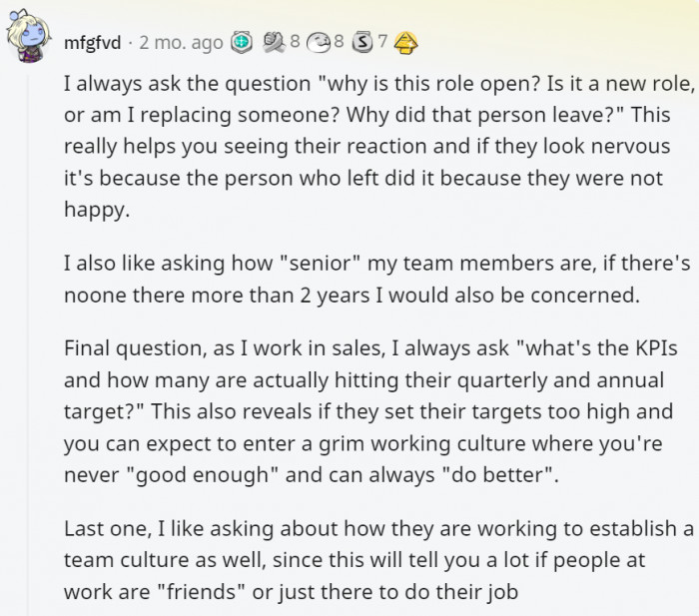Select the teal gem medal award icon

coord(242,42)
